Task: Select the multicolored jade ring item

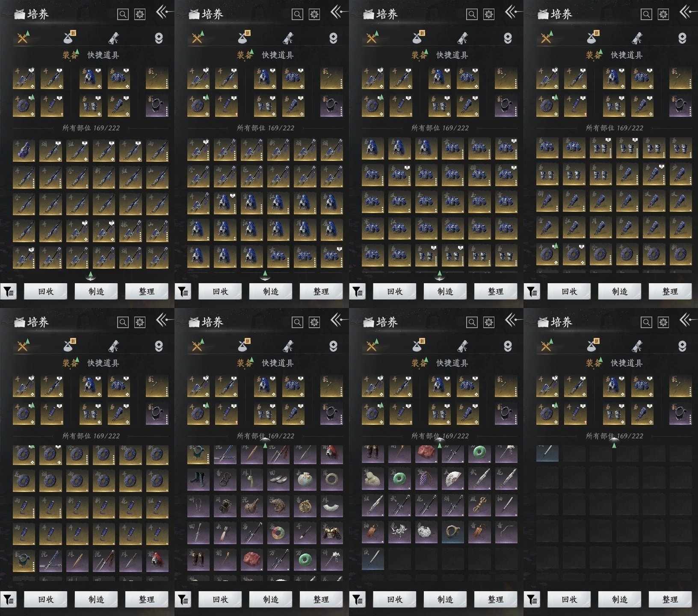Action: [278, 532]
